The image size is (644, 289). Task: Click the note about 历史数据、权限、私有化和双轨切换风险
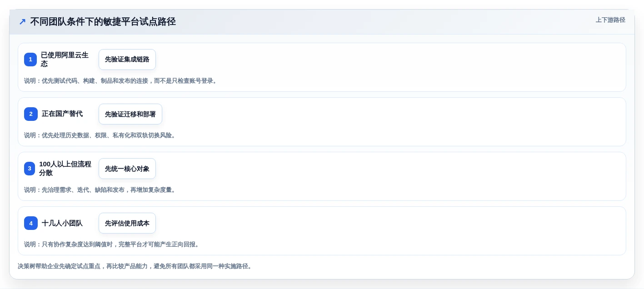pos(101,135)
